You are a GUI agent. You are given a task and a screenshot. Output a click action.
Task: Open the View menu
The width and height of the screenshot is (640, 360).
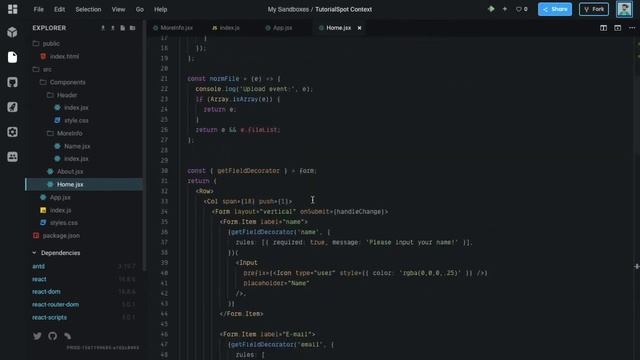tap(118, 9)
